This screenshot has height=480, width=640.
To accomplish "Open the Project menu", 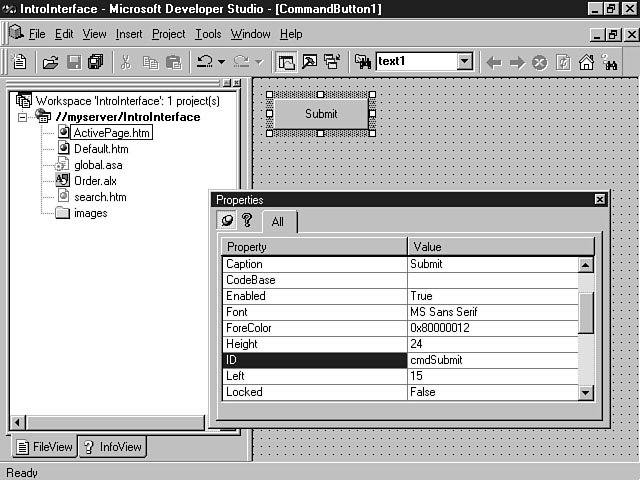I will pyautogui.click(x=168, y=34).
